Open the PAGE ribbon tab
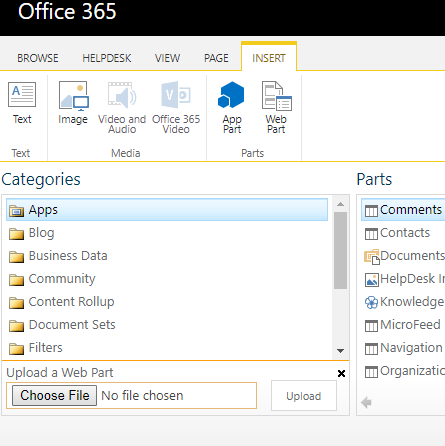This screenshot has width=445, height=446. (x=216, y=58)
